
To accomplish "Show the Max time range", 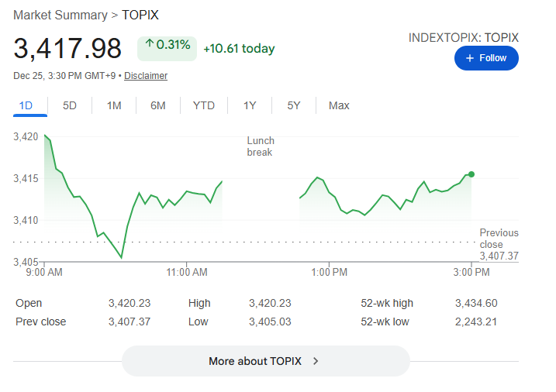I will [x=339, y=105].
